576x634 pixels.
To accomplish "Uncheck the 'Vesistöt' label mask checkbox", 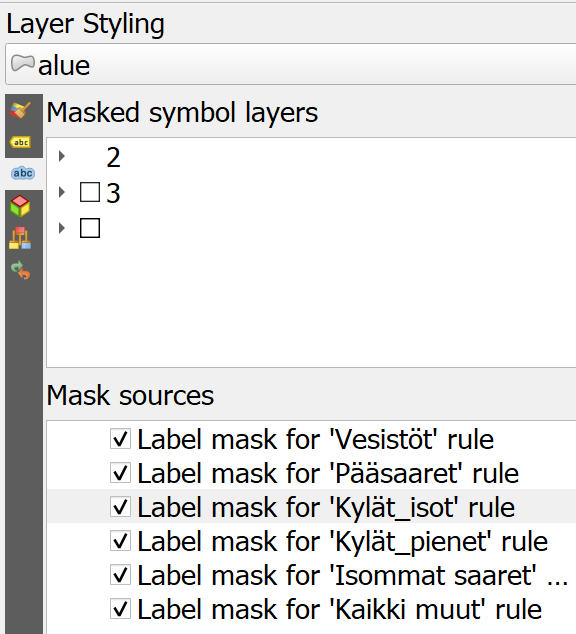I will [x=120, y=439].
